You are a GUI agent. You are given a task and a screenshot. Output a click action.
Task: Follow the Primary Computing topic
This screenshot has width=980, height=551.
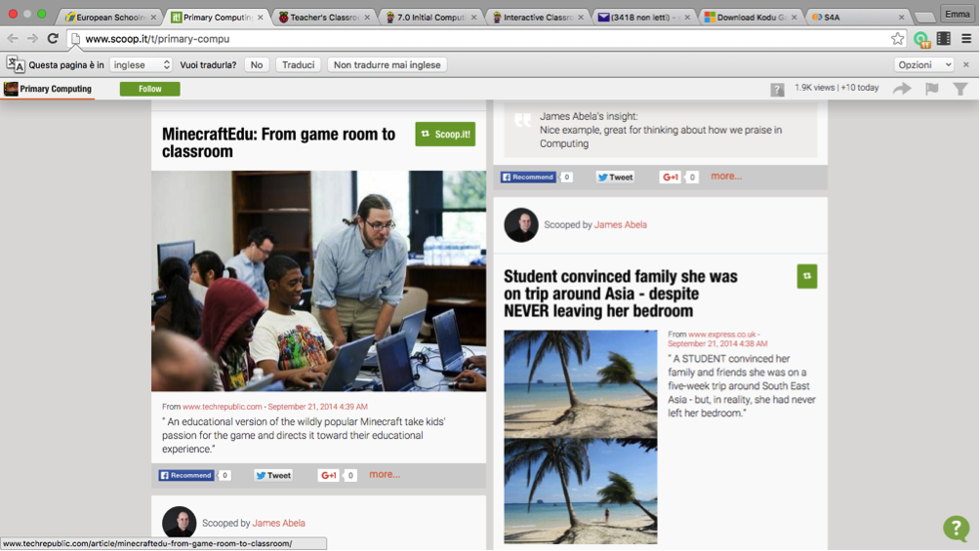click(x=150, y=89)
